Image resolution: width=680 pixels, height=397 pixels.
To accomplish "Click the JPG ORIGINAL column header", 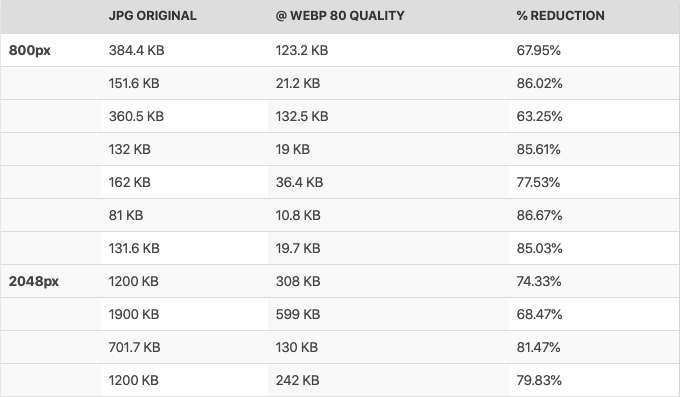I will pyautogui.click(x=153, y=16).
